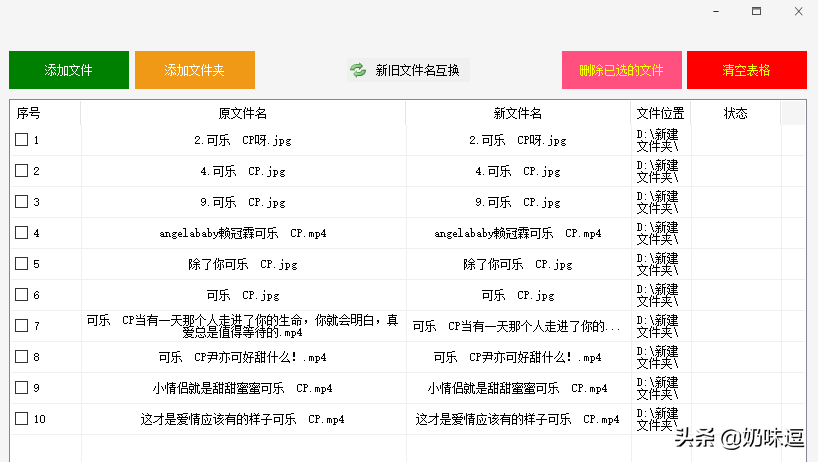Click the 原文件名 column header

243,113
